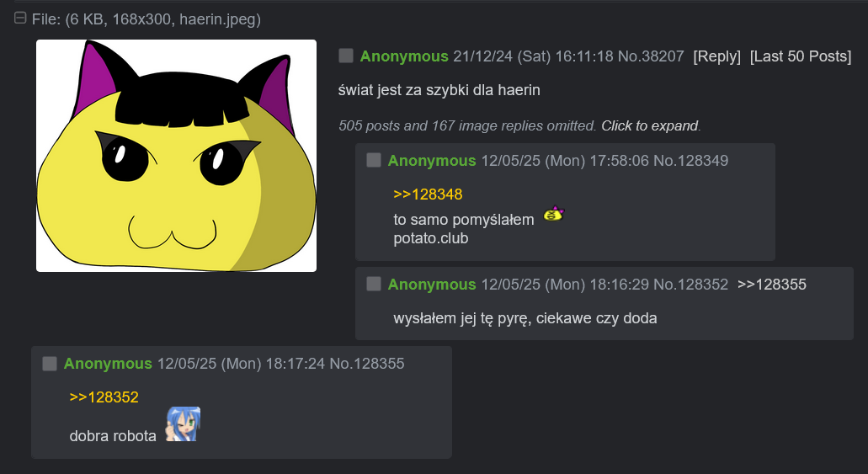Click the blue-haired anime girl emote
Image resolution: width=868 pixels, height=474 pixels.
click(184, 424)
